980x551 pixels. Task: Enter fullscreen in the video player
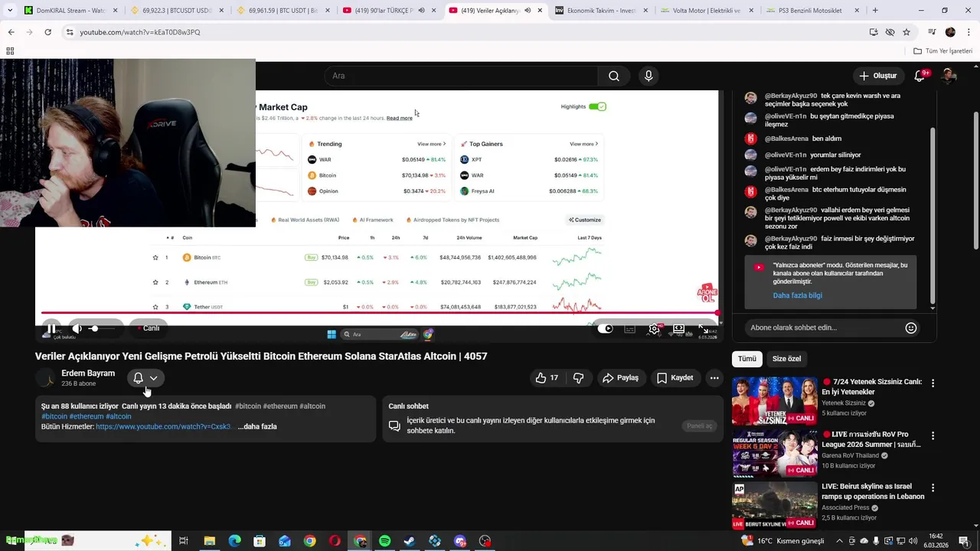pyautogui.click(x=703, y=329)
